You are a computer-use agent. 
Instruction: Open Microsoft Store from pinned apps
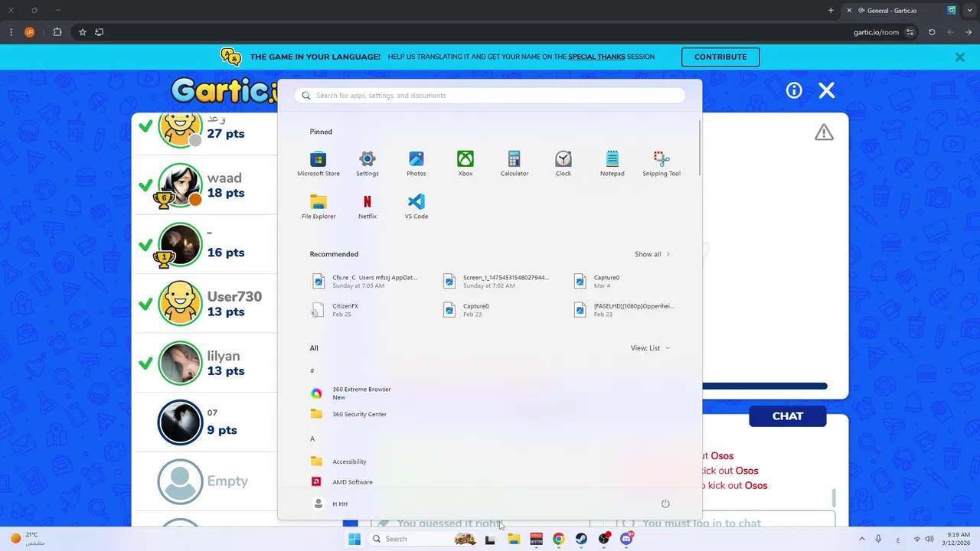[x=318, y=164]
